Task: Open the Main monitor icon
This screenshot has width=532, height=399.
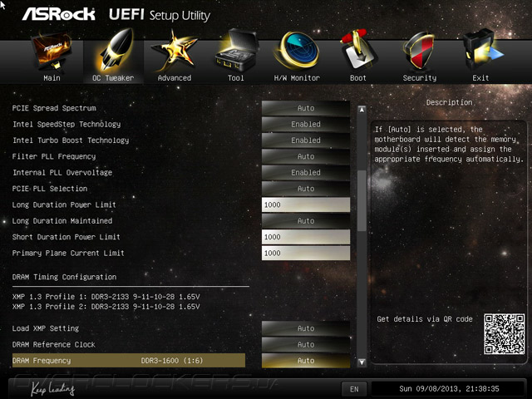Action: click(52, 51)
